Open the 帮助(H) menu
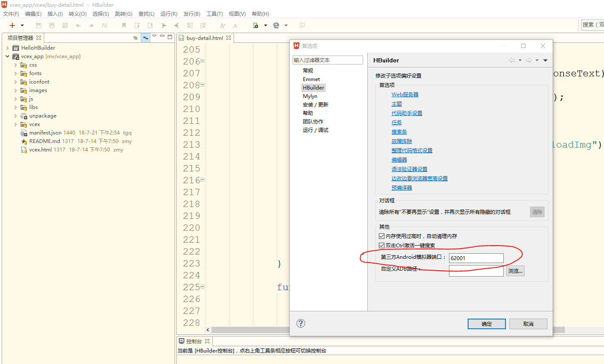 click(260, 14)
